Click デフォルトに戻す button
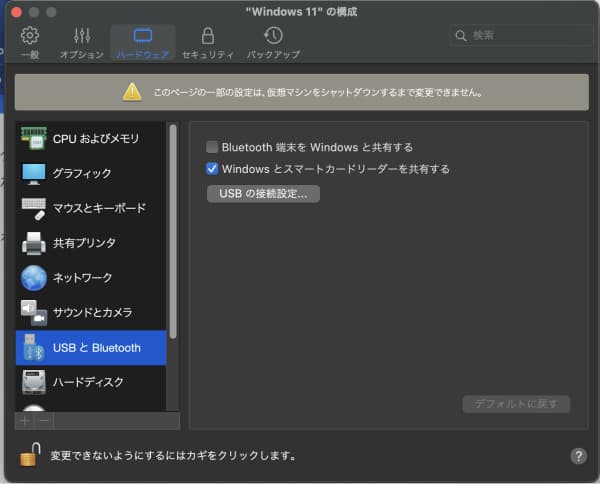 (516, 404)
